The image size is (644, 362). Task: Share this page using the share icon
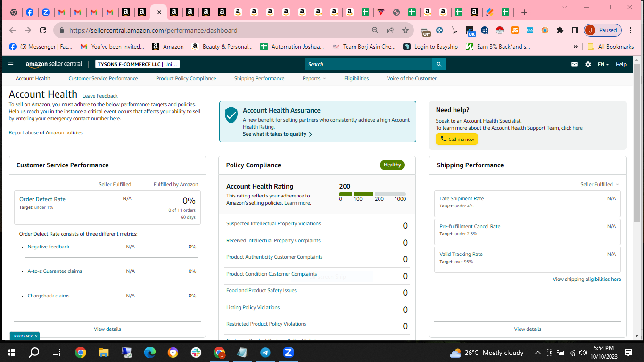(390, 30)
